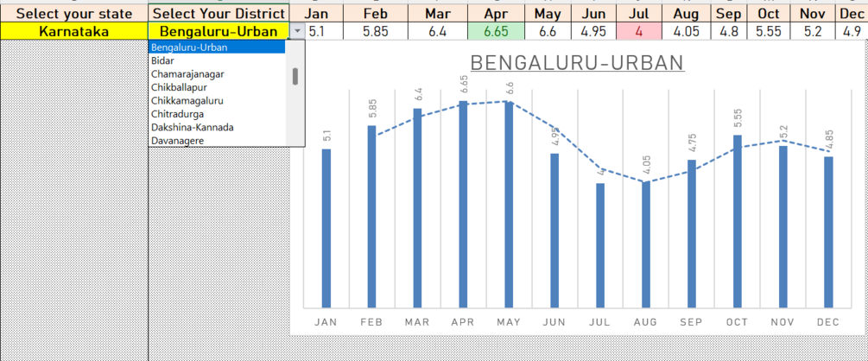This screenshot has height=361, width=868.
Task: Select the Karnataka state cell
Action: tap(74, 32)
